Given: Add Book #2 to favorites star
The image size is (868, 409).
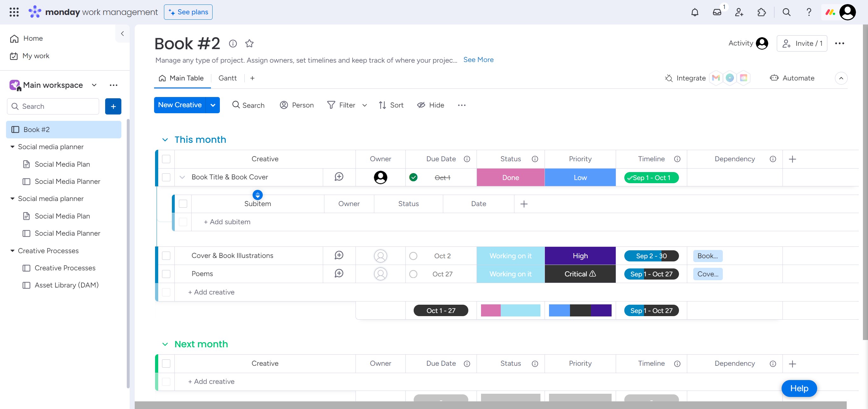Looking at the screenshot, I should 249,44.
